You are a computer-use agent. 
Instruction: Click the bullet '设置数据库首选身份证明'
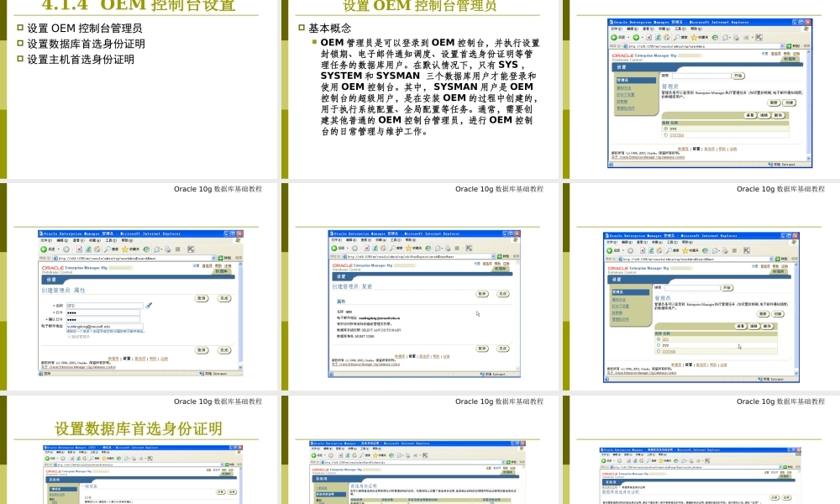[87, 44]
